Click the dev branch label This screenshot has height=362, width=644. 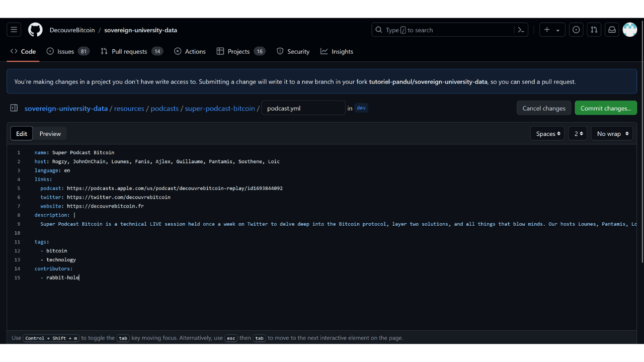click(361, 108)
